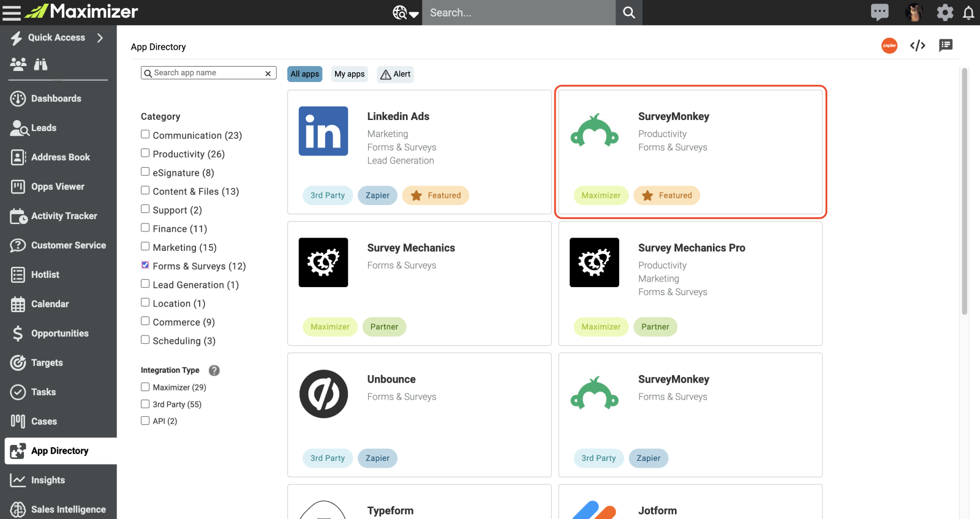The width and height of the screenshot is (980, 519).
Task: Open the Survey Mechanics app title
Action: 411,248
